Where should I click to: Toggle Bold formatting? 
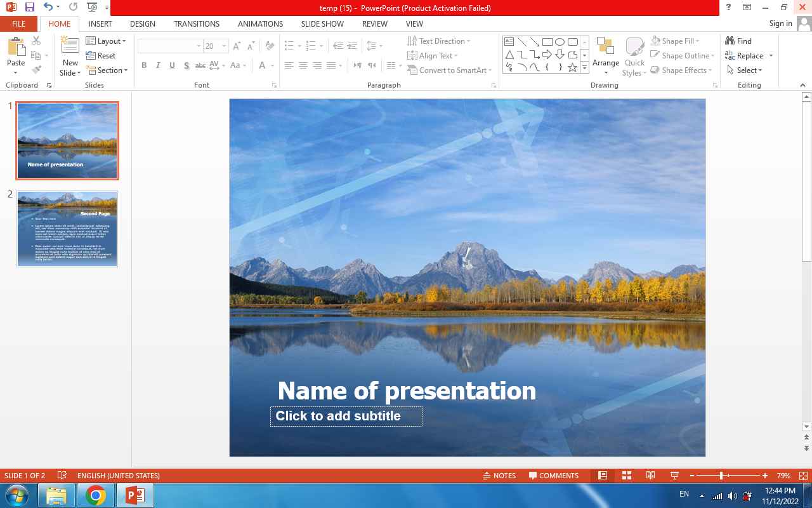[144, 65]
